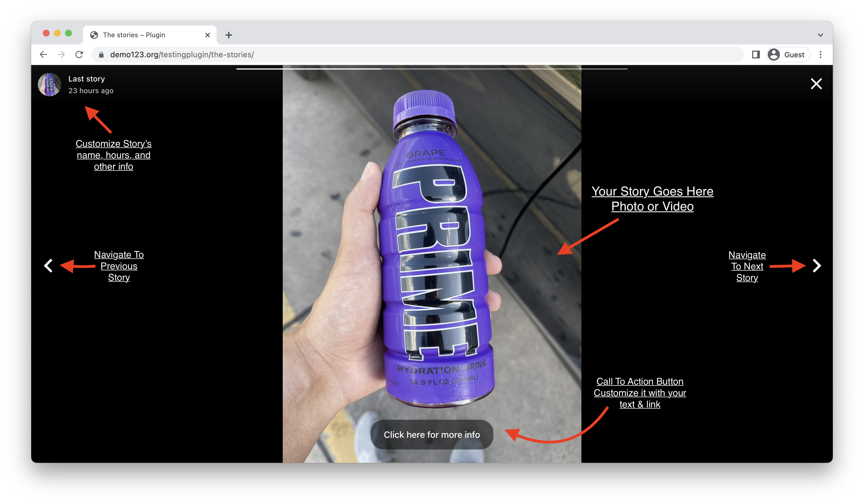
Task: Open a new tab with the plus icon
Action: pos(229,35)
